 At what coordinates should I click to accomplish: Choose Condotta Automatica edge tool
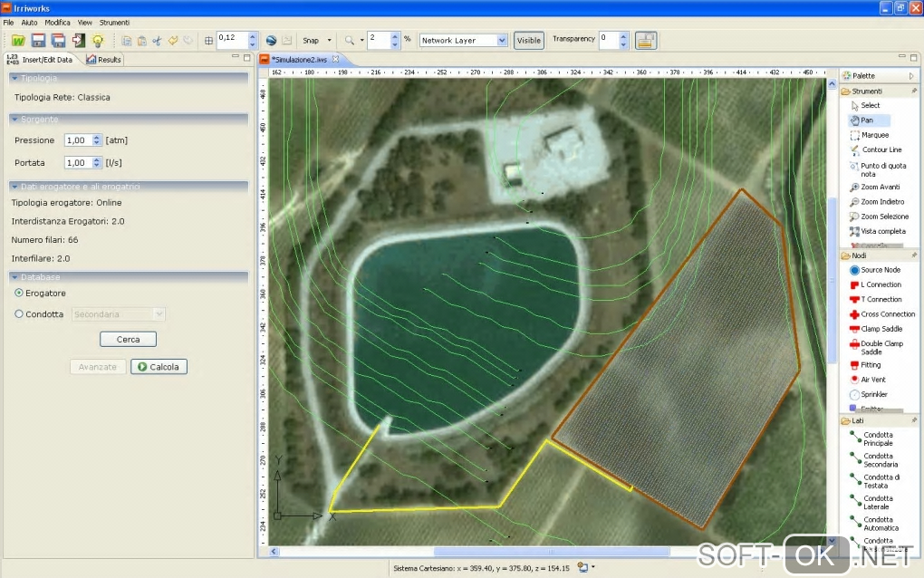click(874, 524)
